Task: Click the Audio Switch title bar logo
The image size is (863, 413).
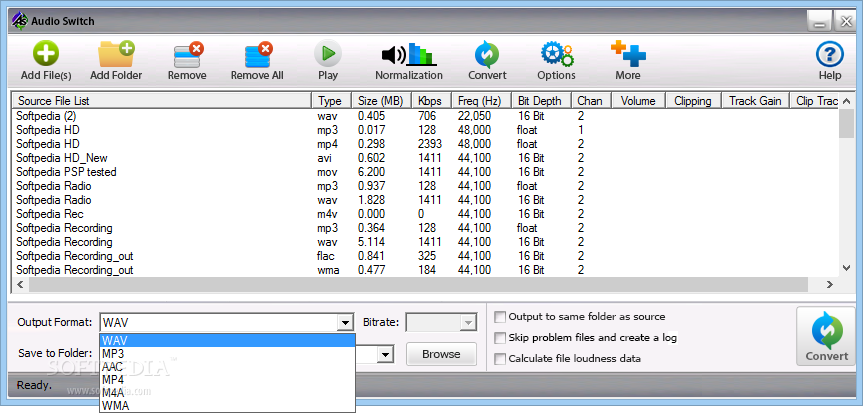Action: coord(20,21)
